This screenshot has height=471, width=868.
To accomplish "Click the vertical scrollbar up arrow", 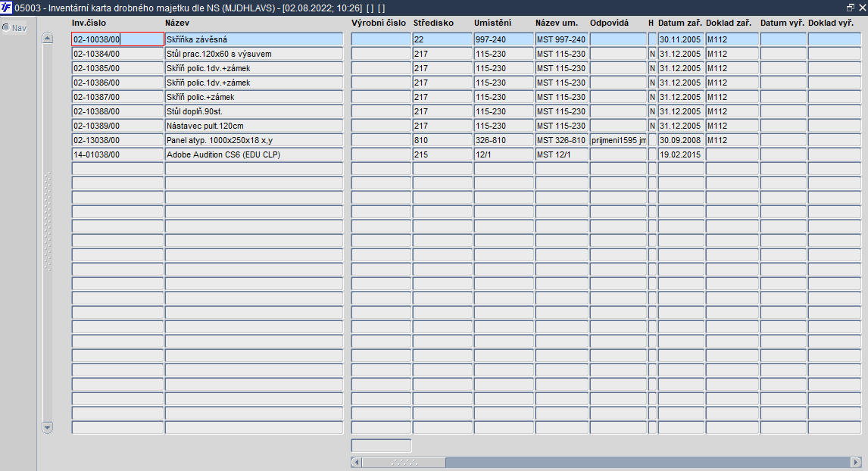I will click(x=48, y=38).
